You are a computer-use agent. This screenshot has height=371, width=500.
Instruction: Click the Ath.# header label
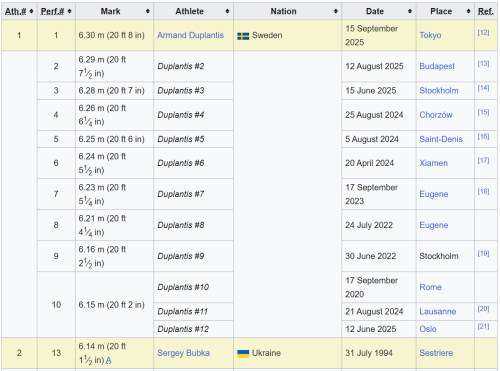(15, 11)
